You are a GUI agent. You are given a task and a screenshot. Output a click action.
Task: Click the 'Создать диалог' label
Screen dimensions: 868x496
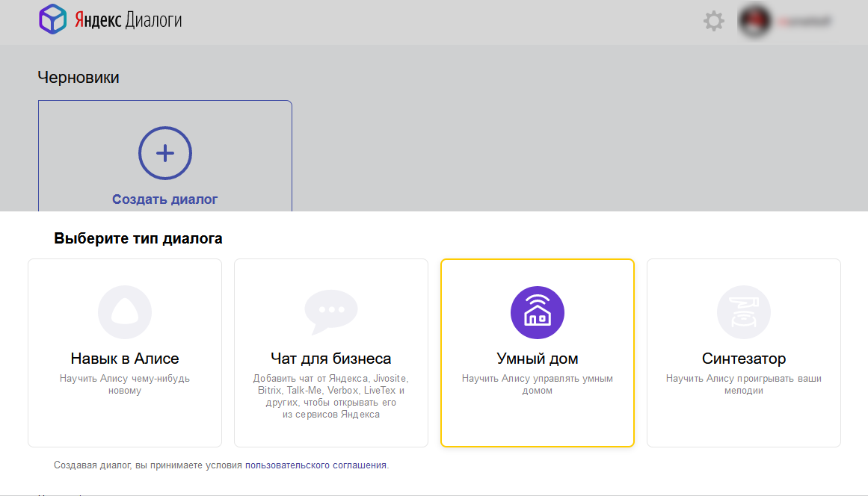[165, 199]
